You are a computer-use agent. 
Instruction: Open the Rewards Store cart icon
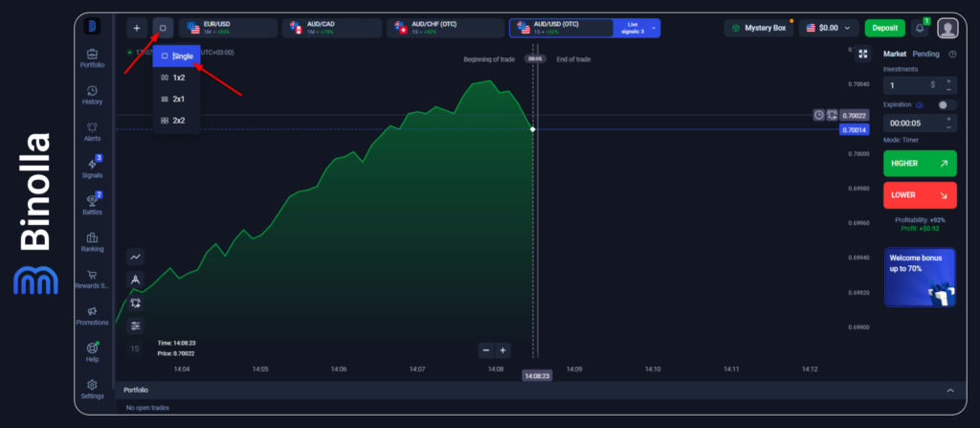coord(92,275)
